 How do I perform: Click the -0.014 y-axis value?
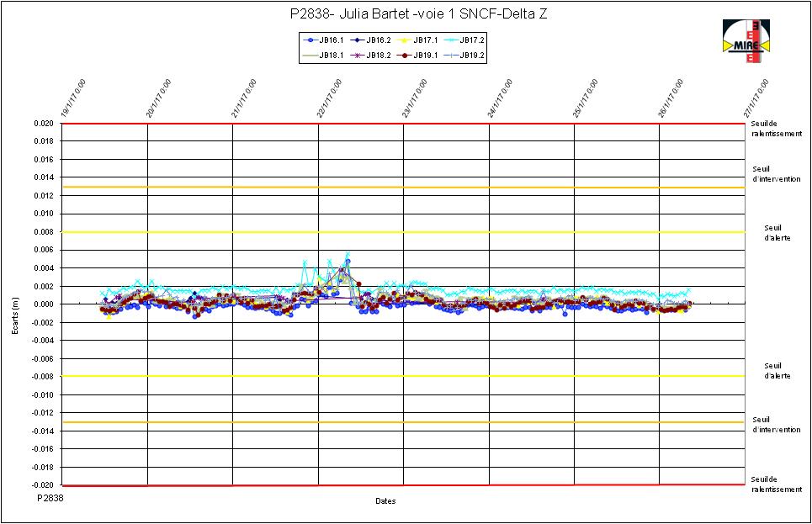point(42,431)
